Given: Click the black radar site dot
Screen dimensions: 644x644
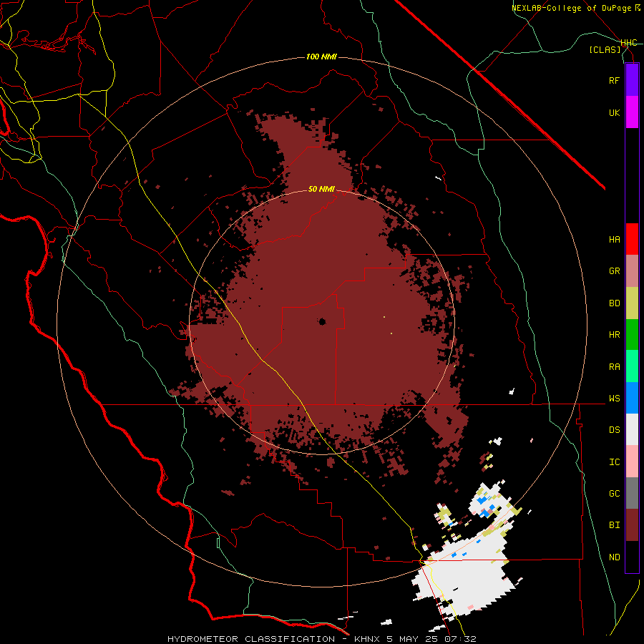Looking at the screenshot, I should [322, 321].
